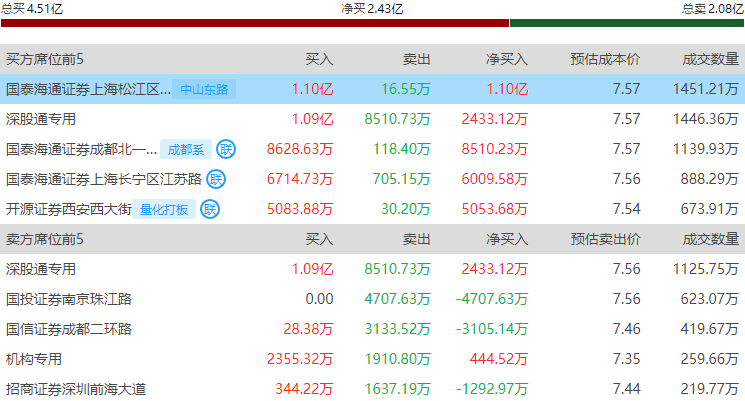The width and height of the screenshot is (745, 401).
Task: Click 净买 2.43亿 label
Action: [x=372, y=9]
